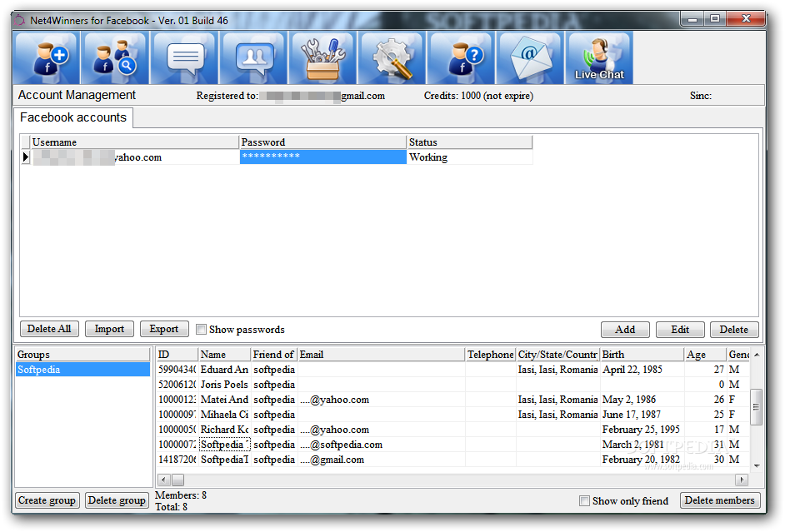Screen dimensions: 785x532
Task: Click the horizontal scrollbar thumb in members list
Action: tap(177, 480)
